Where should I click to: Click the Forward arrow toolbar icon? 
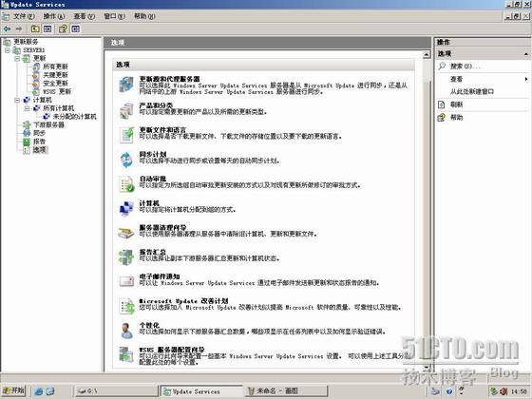[19, 28]
